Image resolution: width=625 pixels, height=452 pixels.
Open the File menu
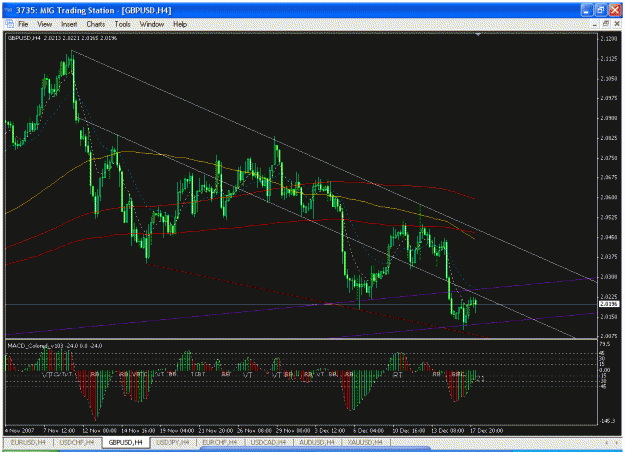point(23,24)
